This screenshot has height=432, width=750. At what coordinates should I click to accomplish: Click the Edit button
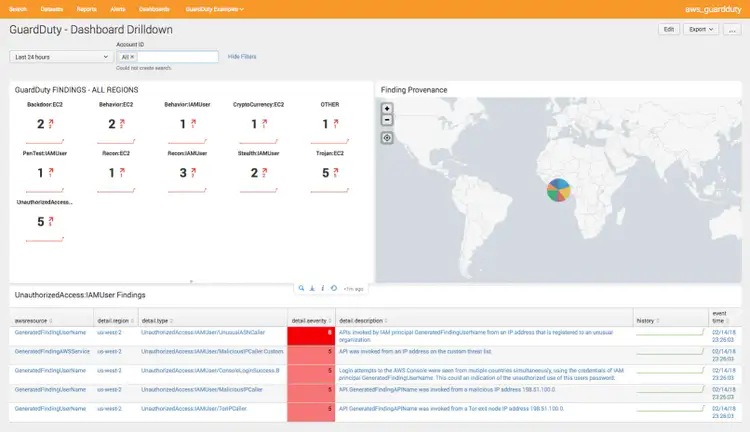[668, 30]
